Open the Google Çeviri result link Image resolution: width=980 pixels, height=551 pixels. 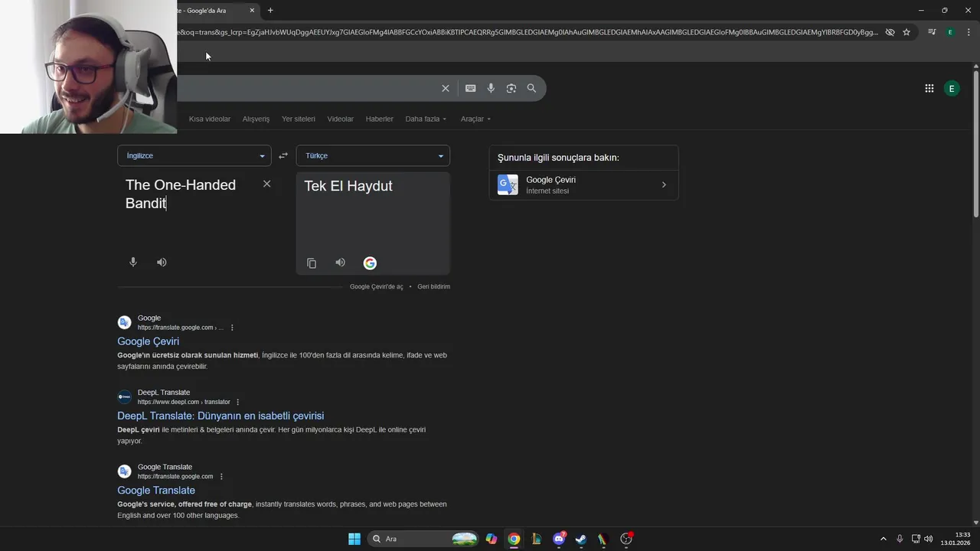point(148,341)
